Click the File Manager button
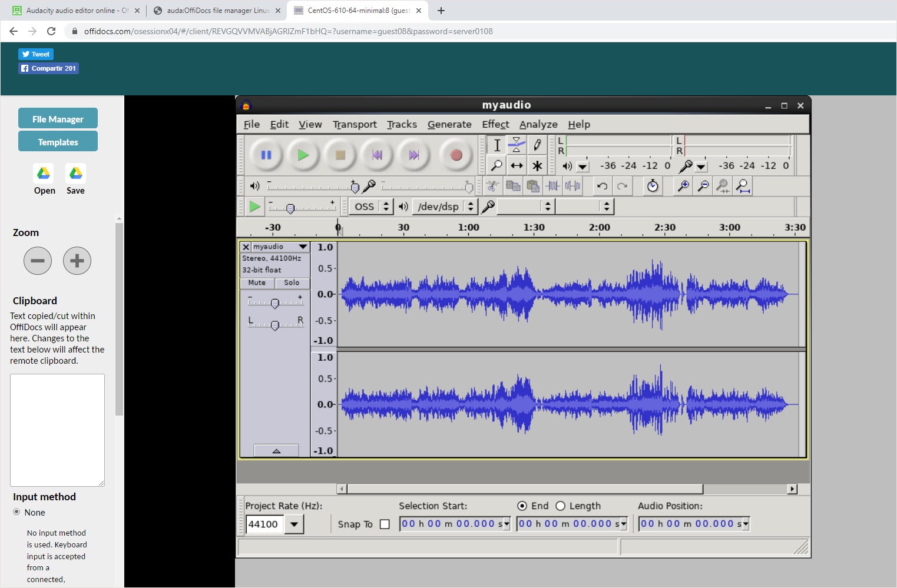The width and height of the screenshot is (897, 588). point(58,119)
